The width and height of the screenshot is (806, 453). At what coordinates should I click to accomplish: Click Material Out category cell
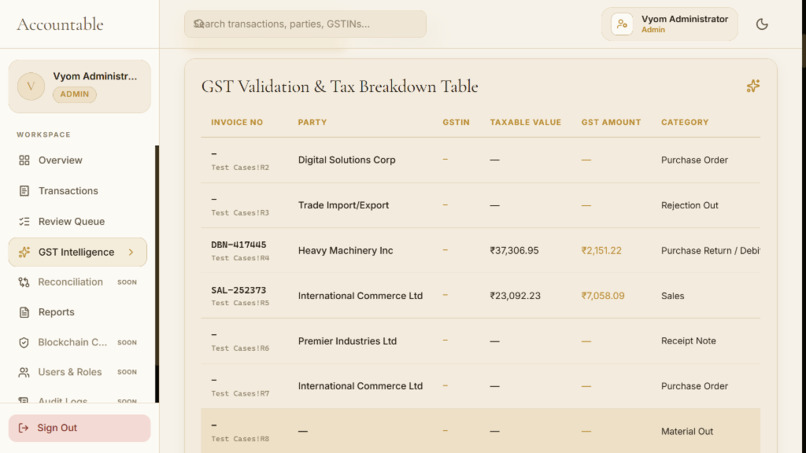point(687,431)
